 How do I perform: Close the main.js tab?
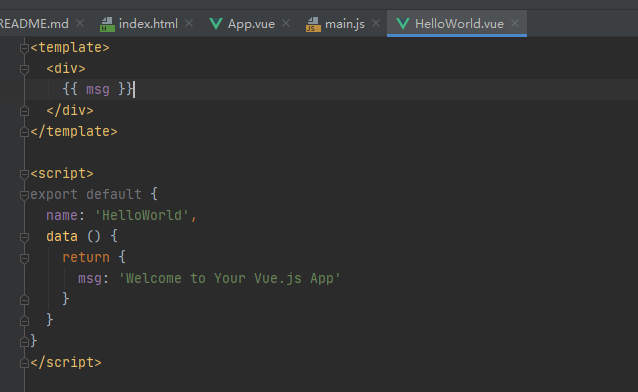tap(376, 24)
